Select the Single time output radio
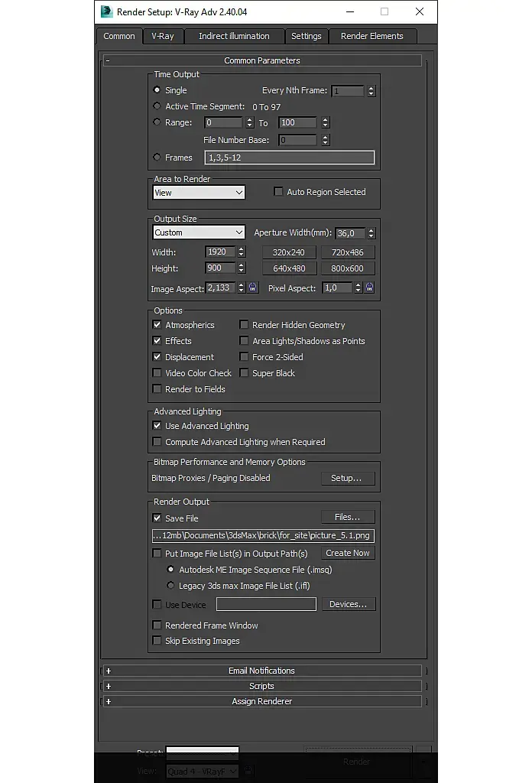Image resolution: width=532 pixels, height=783 pixels. tap(157, 90)
